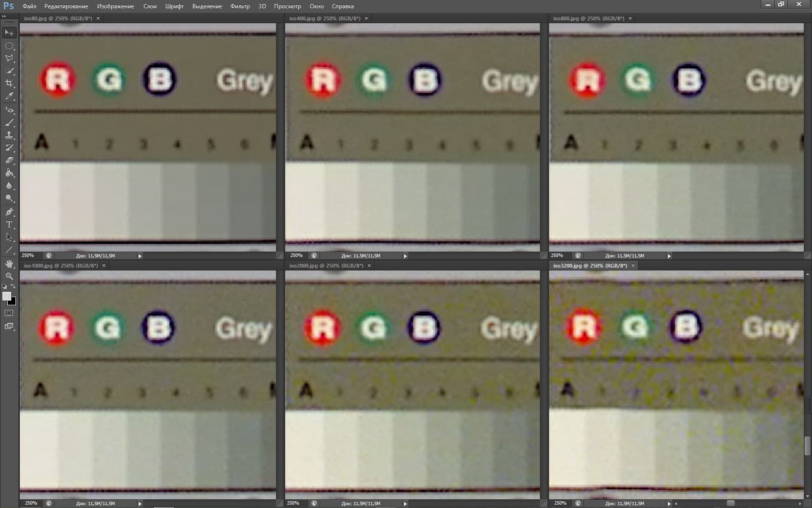
Task: Select the Quick Selection tool
Action: click(x=9, y=71)
